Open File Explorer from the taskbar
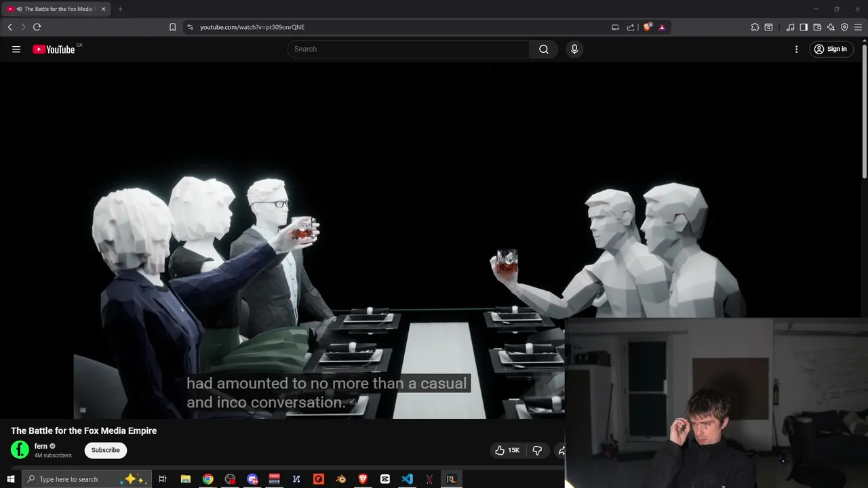 (185, 479)
